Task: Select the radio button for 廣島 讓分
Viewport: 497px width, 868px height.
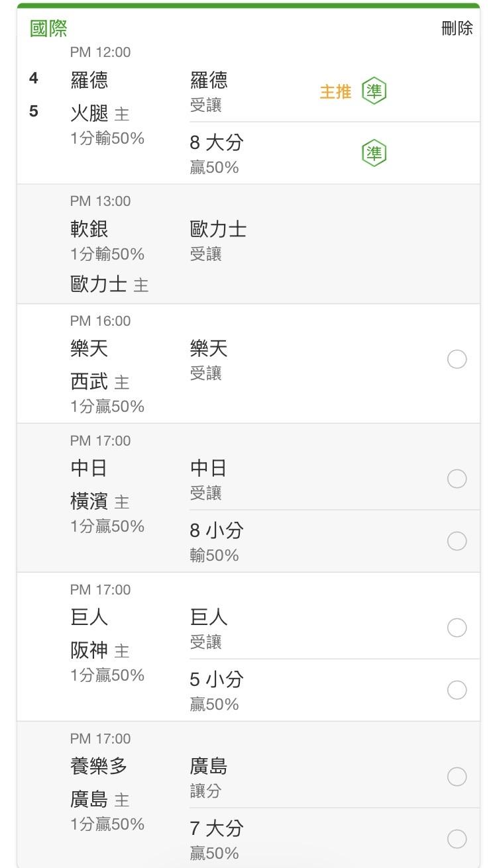Action: click(x=457, y=777)
